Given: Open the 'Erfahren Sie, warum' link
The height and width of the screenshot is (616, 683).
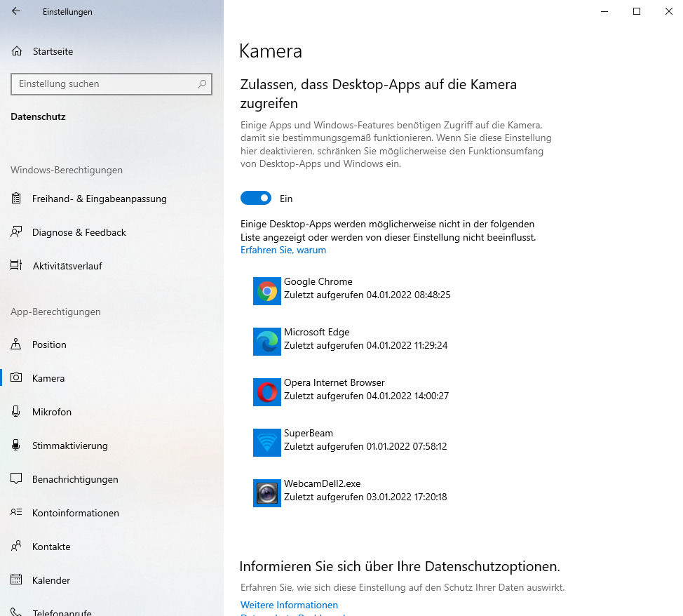Looking at the screenshot, I should 283,250.
